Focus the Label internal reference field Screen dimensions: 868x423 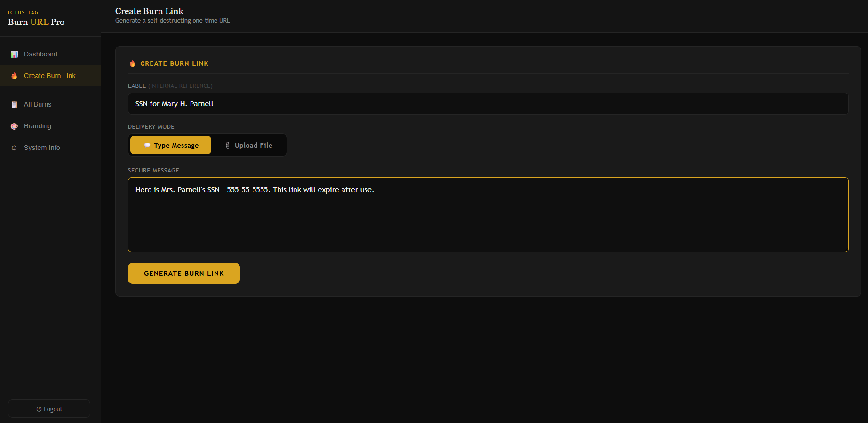click(x=488, y=104)
